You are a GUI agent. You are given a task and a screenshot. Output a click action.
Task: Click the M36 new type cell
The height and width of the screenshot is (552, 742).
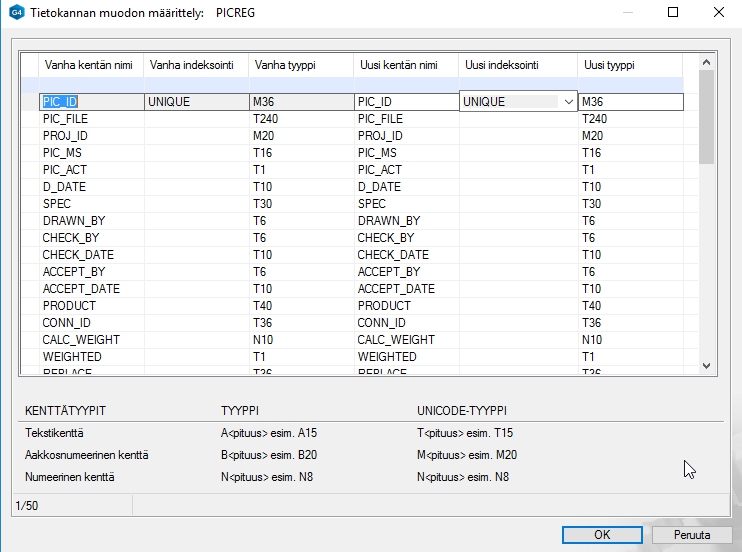pyautogui.click(x=630, y=102)
